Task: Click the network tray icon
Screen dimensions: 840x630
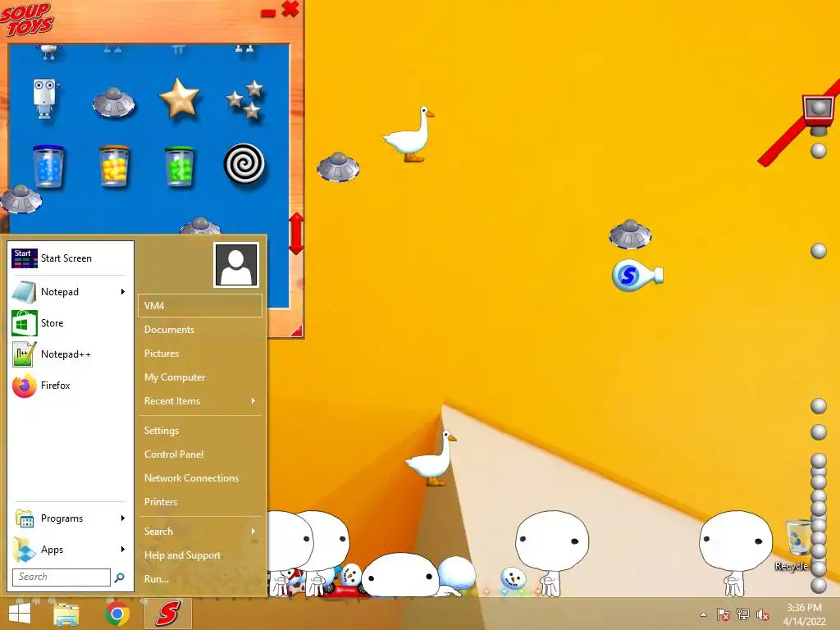Action: (743, 614)
